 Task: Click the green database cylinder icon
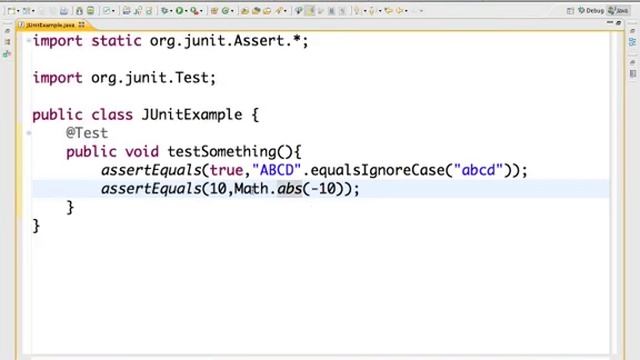tap(90, 11)
